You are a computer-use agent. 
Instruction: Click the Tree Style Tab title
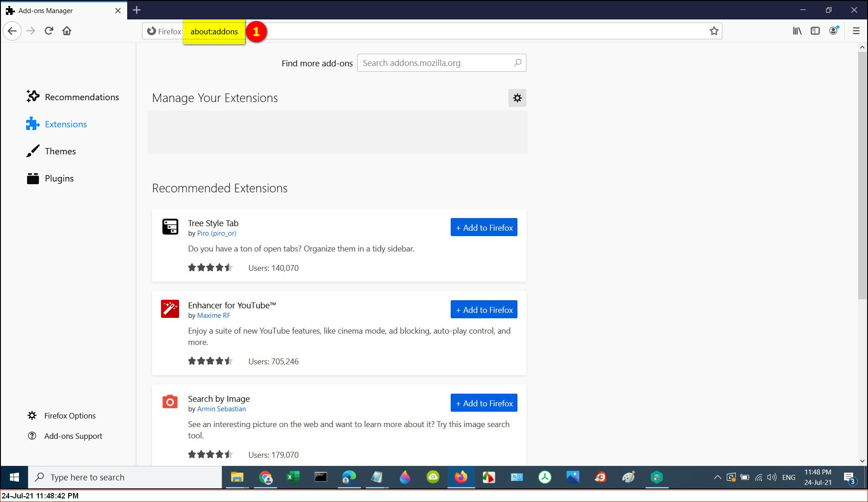coord(213,223)
